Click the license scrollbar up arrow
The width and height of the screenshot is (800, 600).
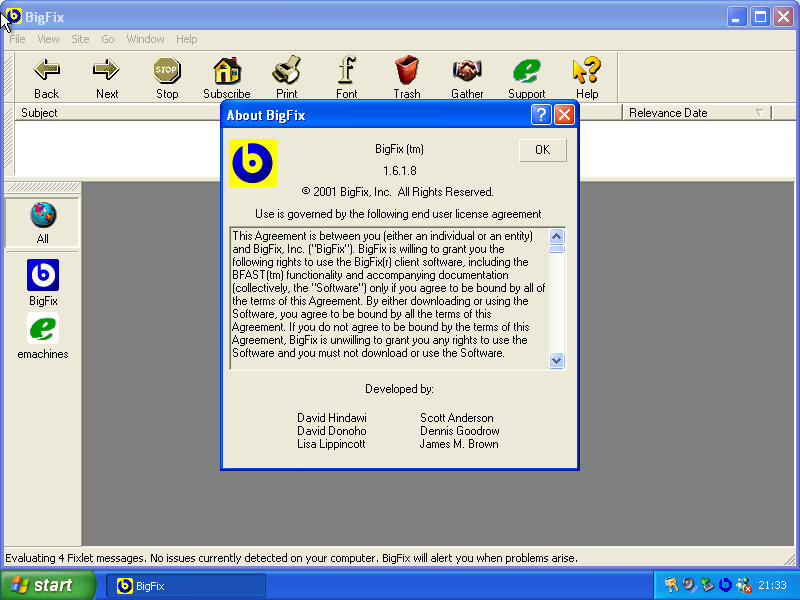click(557, 237)
